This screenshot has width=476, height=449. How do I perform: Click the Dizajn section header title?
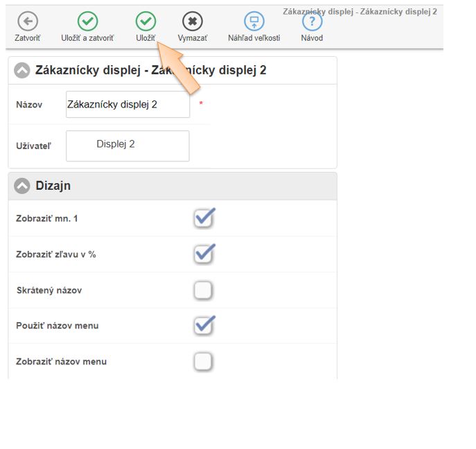pos(53,186)
